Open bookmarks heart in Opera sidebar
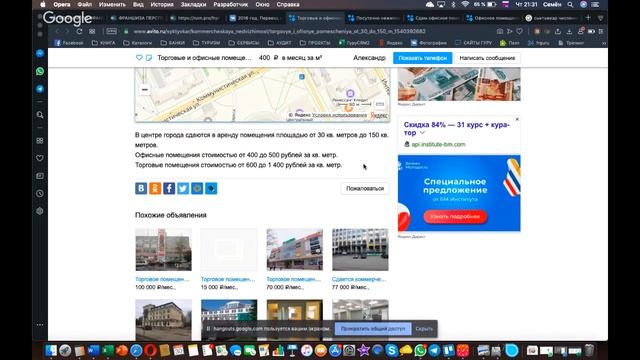This screenshot has width=640, height=360. pyautogui.click(x=40, y=158)
